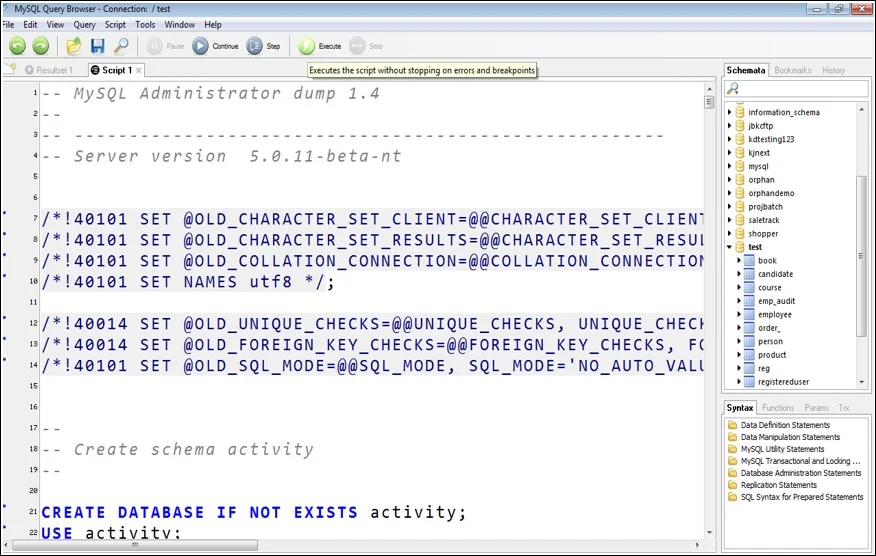876x556 pixels.
Task: Step through the script
Action: (263, 46)
